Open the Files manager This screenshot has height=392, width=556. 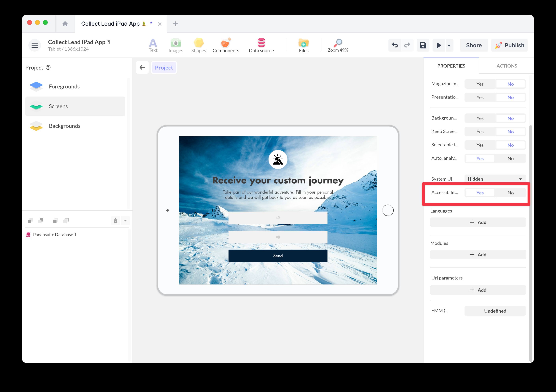click(x=303, y=45)
